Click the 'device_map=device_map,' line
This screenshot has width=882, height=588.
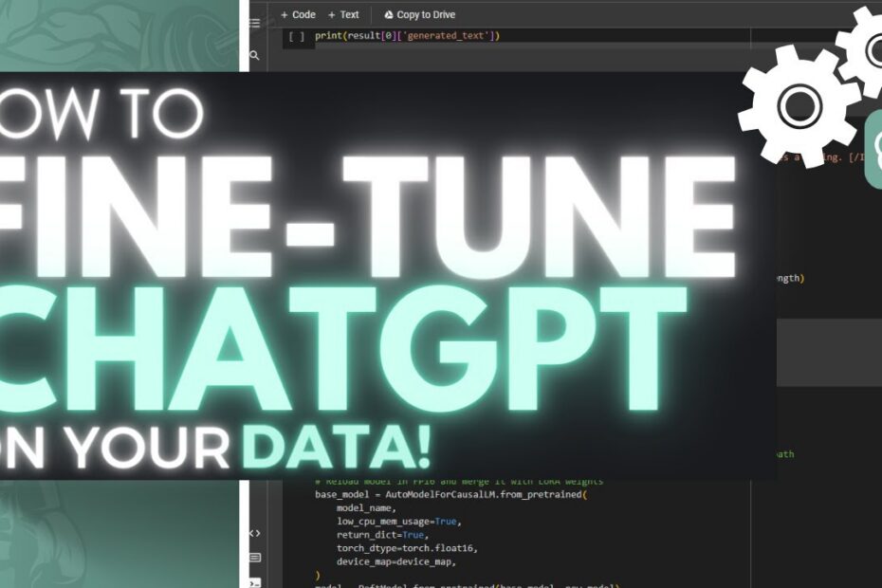pyautogui.click(x=396, y=561)
